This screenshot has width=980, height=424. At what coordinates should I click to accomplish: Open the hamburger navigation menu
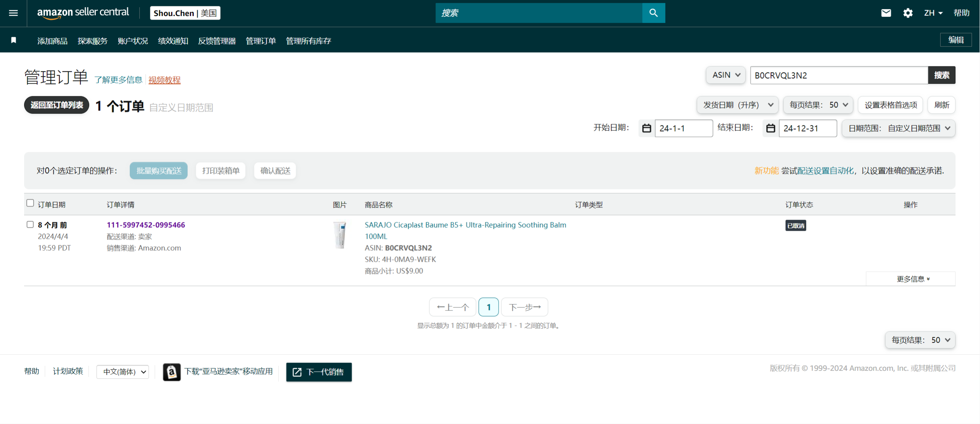pyautogui.click(x=13, y=13)
